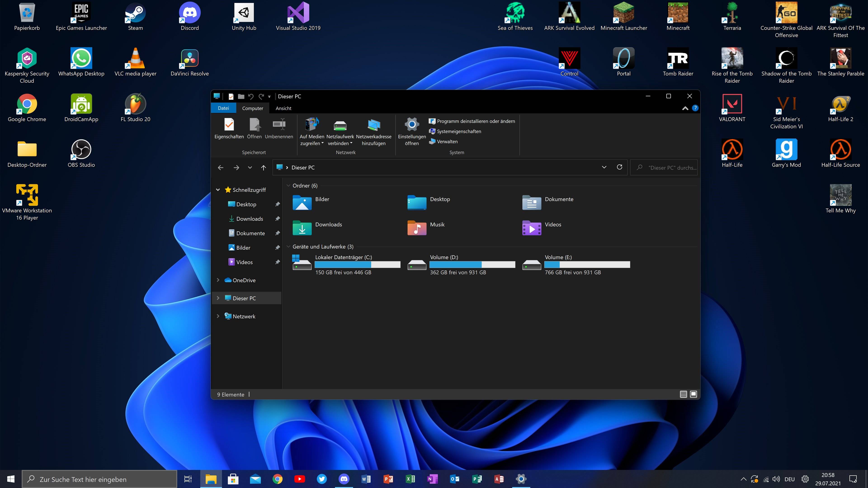Open the address bar history dropdown
The width and height of the screenshot is (868, 488).
(x=604, y=167)
